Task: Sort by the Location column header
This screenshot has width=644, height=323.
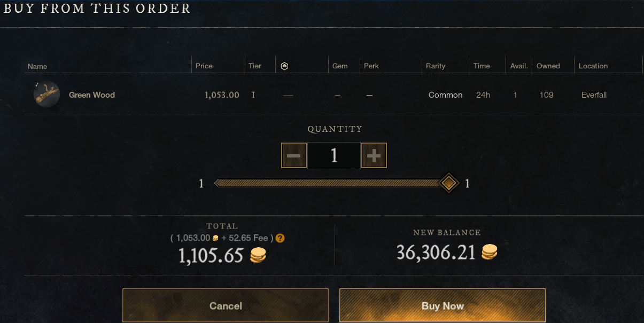Action: (x=593, y=66)
